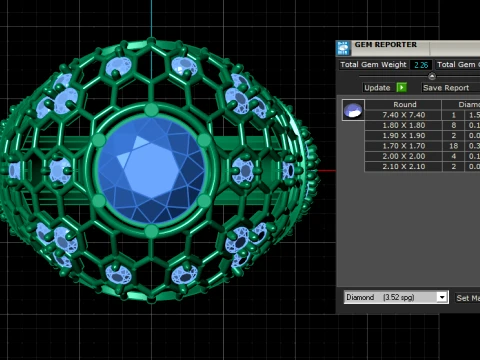
Task: Click the large center blue gemstone
Action: point(151,170)
